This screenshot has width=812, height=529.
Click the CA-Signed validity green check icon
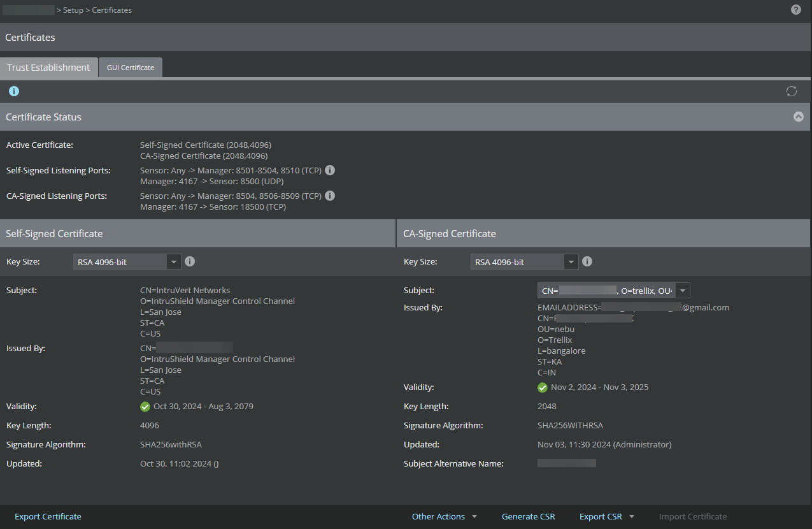(543, 388)
